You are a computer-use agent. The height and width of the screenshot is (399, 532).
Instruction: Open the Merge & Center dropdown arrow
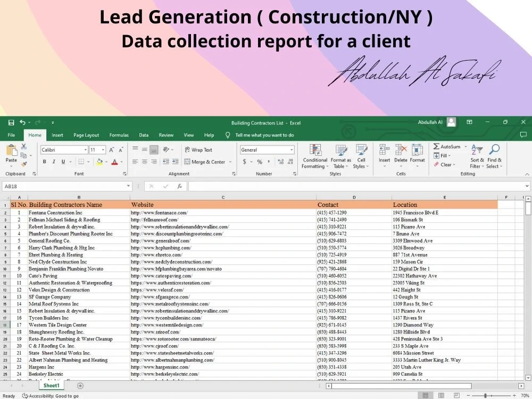coord(230,162)
